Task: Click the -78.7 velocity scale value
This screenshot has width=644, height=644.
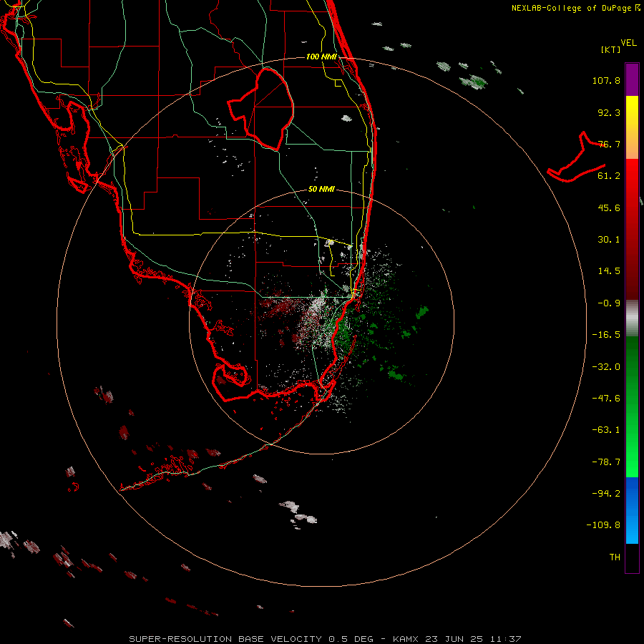Action: coord(606,462)
